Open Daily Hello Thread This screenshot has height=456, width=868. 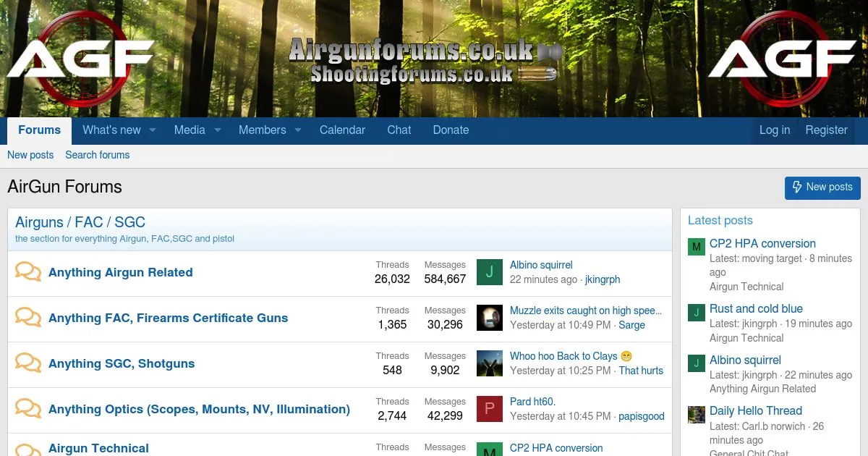coord(756,411)
